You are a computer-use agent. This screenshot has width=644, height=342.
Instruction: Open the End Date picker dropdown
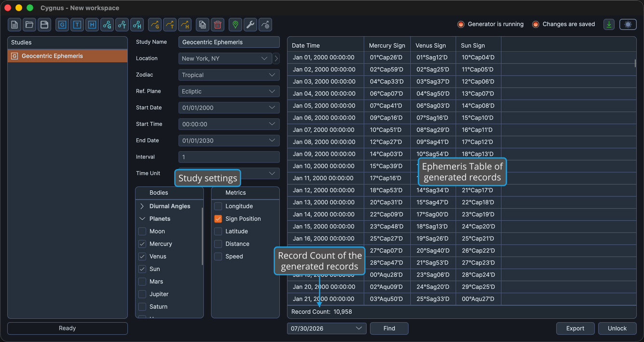pyautogui.click(x=229, y=141)
